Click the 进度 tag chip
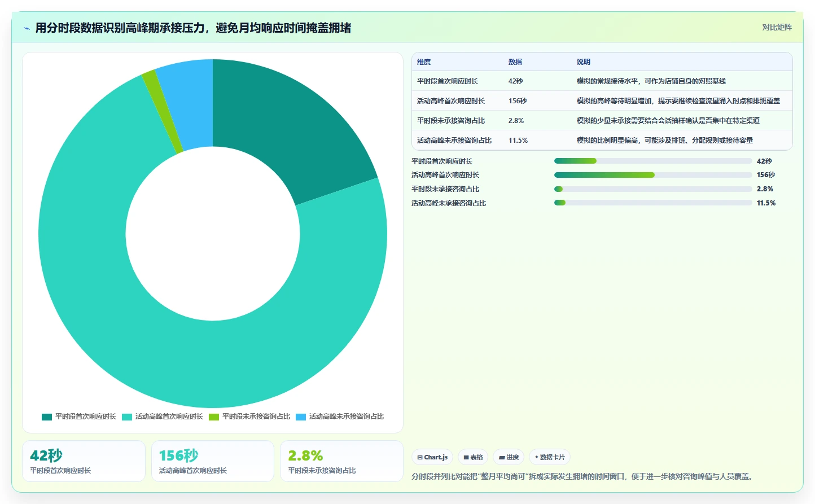815x504 pixels. point(509,457)
